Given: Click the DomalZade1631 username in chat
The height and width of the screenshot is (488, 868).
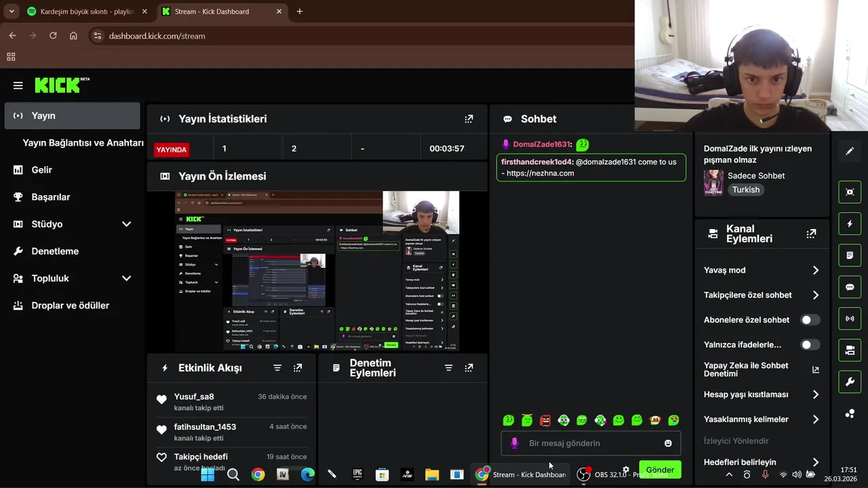Looking at the screenshot, I should pyautogui.click(x=542, y=144).
